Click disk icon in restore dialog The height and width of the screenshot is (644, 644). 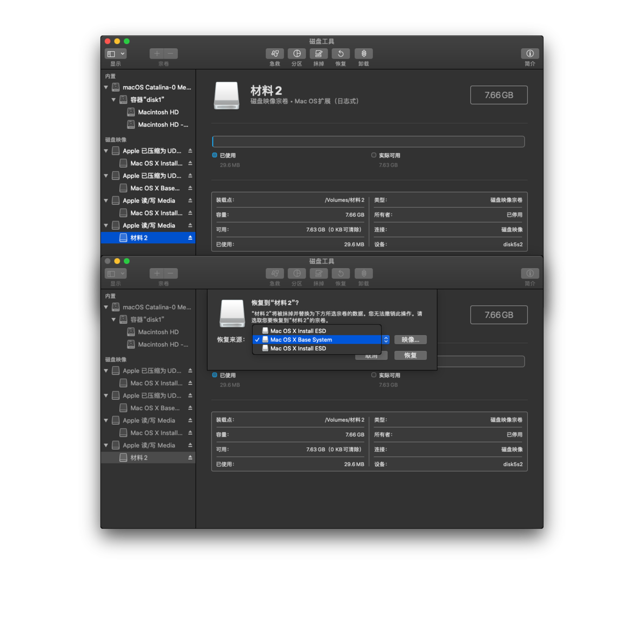point(232,313)
